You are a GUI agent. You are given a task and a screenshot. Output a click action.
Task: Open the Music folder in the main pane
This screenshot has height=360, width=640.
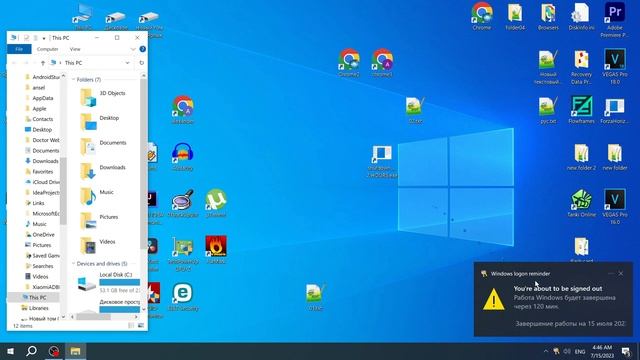pos(97,196)
